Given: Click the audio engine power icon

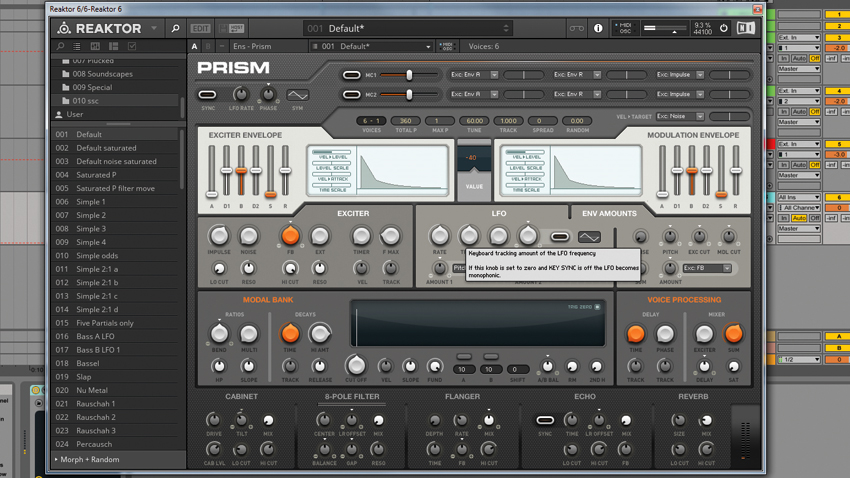Looking at the screenshot, I should 724,28.
